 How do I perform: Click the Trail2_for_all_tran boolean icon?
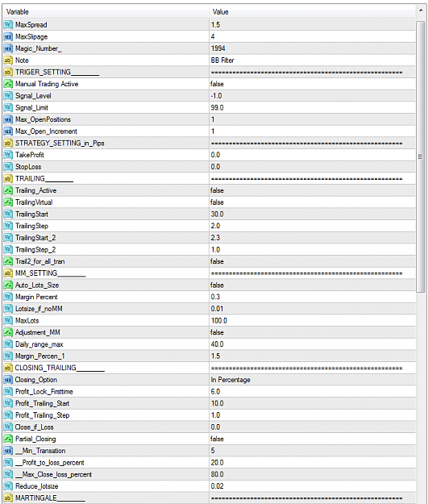pyautogui.click(x=8, y=261)
